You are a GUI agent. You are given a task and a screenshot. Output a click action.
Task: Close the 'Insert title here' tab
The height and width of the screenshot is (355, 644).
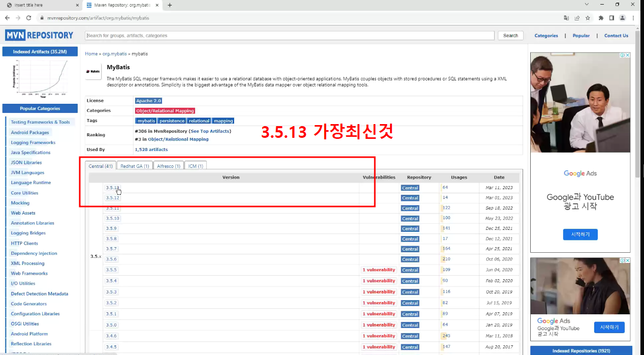[x=77, y=5]
